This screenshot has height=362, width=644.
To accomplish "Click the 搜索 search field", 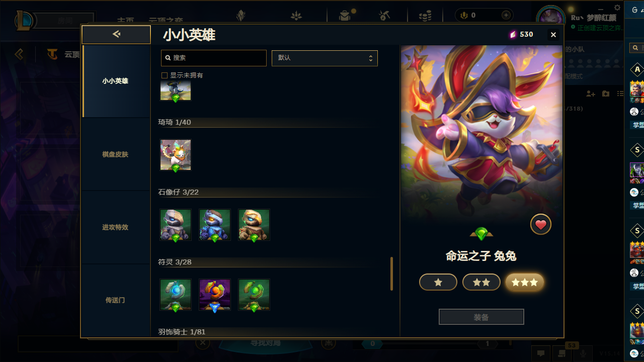I will 214,58.
